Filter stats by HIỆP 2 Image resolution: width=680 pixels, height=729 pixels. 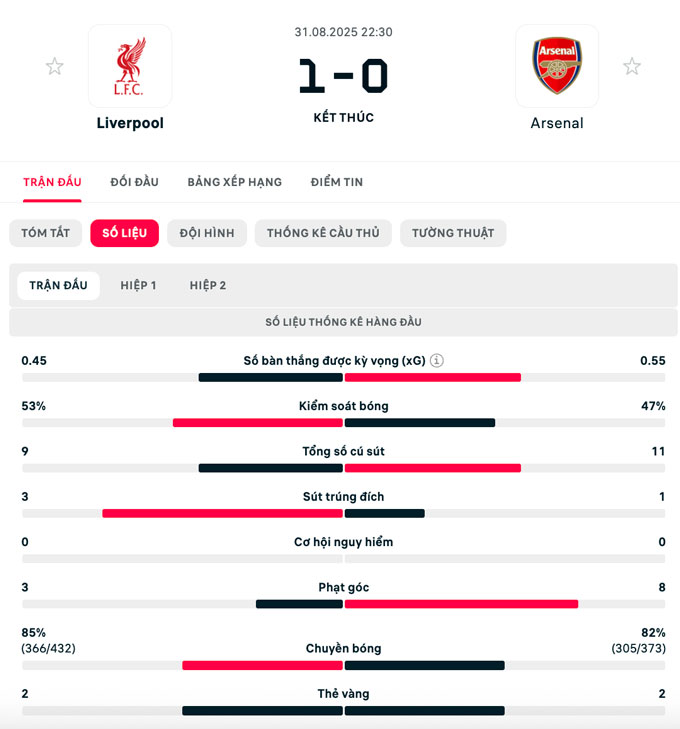pos(208,285)
